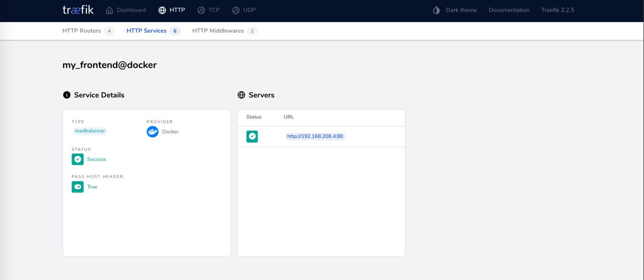Image resolution: width=644 pixels, height=280 pixels.
Task: Click the my_frontend@docker heading
Action: [x=110, y=65]
